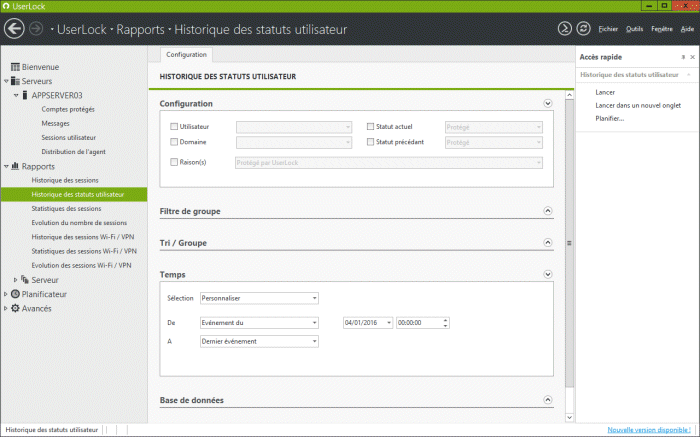Screen dimensions: 700x437
Task: Enable the Statut précédant checkbox
Action: click(x=370, y=142)
